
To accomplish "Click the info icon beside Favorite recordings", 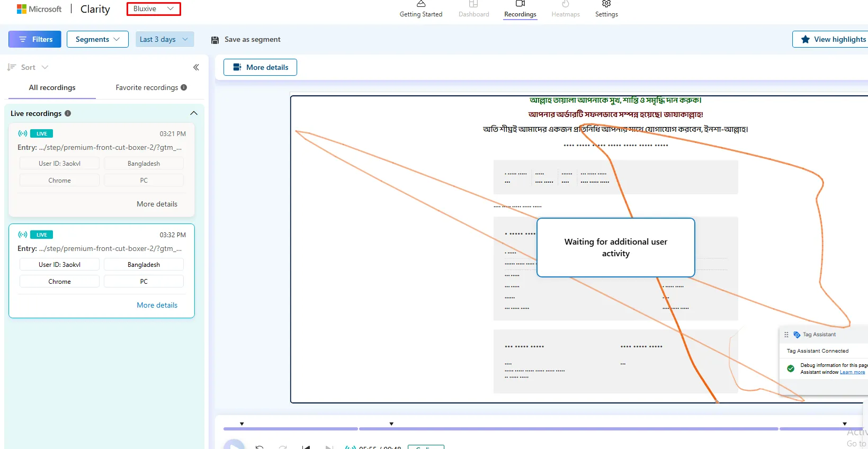I will tap(184, 87).
